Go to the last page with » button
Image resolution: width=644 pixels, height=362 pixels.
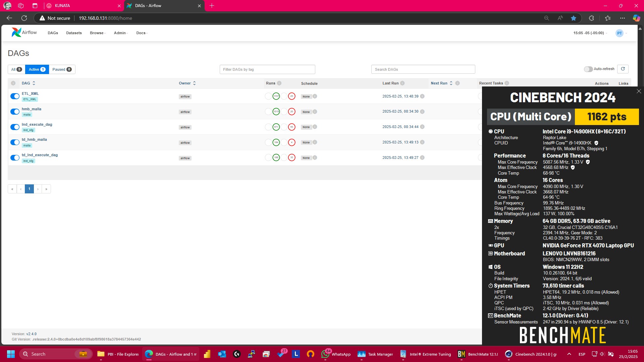coord(46,189)
